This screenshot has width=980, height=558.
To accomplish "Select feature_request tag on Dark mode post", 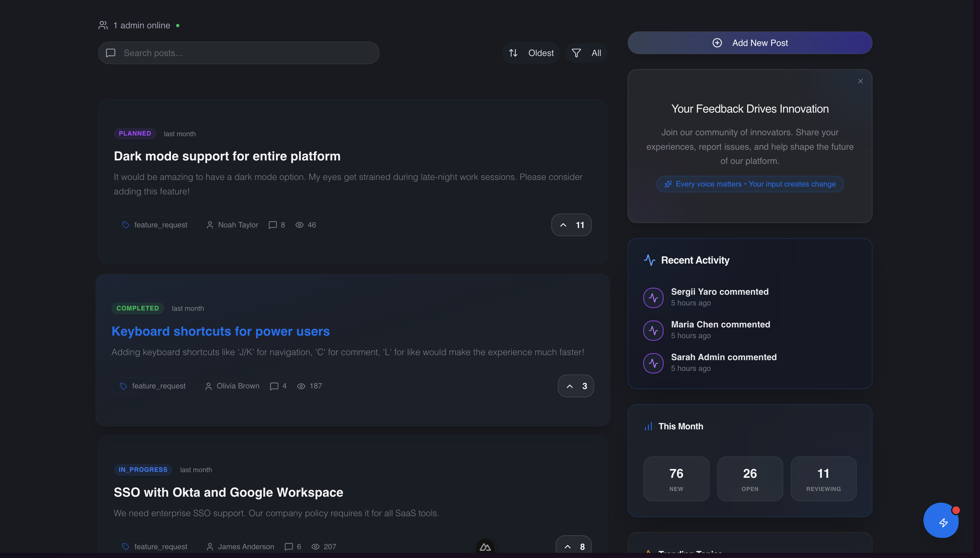I will (x=154, y=225).
